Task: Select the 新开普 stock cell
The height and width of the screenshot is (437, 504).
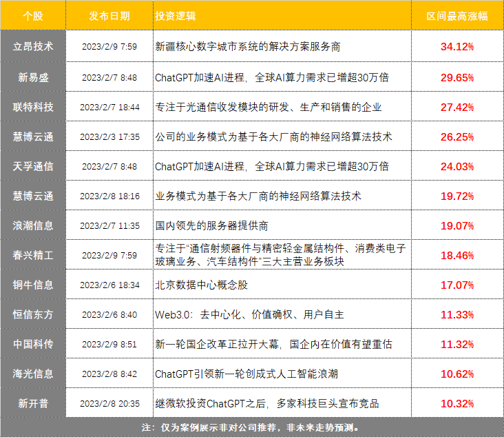Action: pyautogui.click(x=33, y=403)
